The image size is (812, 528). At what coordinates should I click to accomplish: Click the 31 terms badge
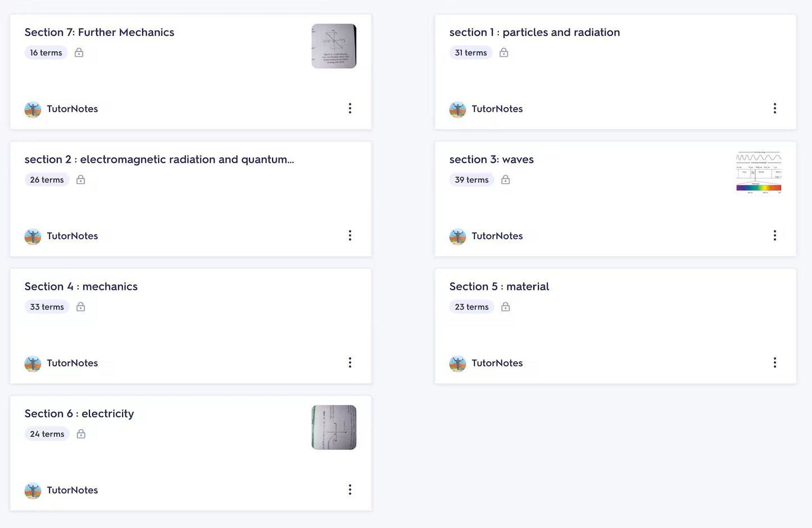[471, 53]
